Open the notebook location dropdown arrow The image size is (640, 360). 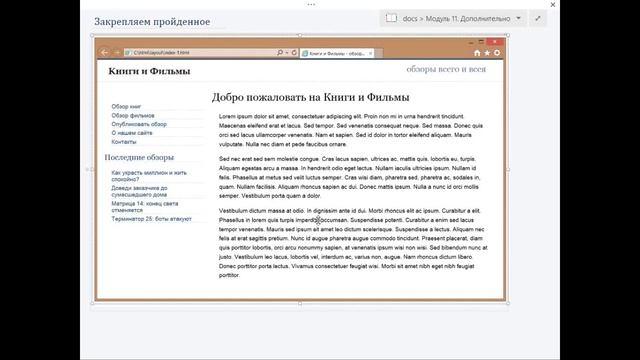point(518,18)
